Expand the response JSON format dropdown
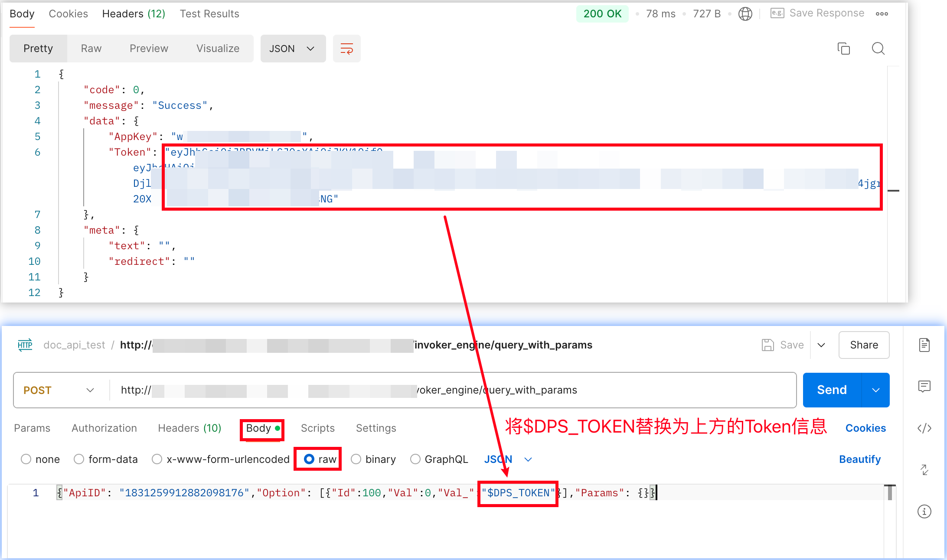Screen dimensions: 947x560 (292, 49)
